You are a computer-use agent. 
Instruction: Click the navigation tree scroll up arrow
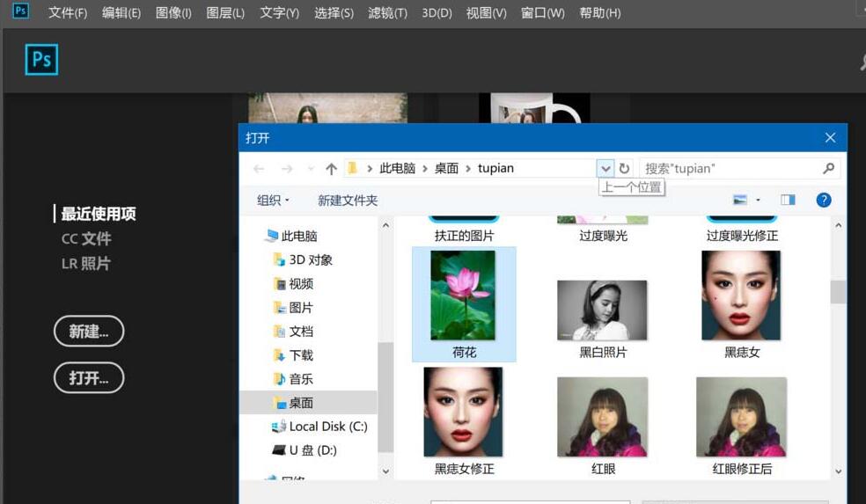385,225
